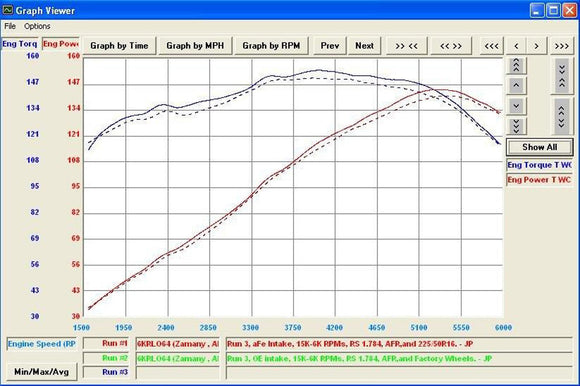The height and width of the screenshot is (386, 580).
Task: Open the Options menu
Action: [37, 26]
